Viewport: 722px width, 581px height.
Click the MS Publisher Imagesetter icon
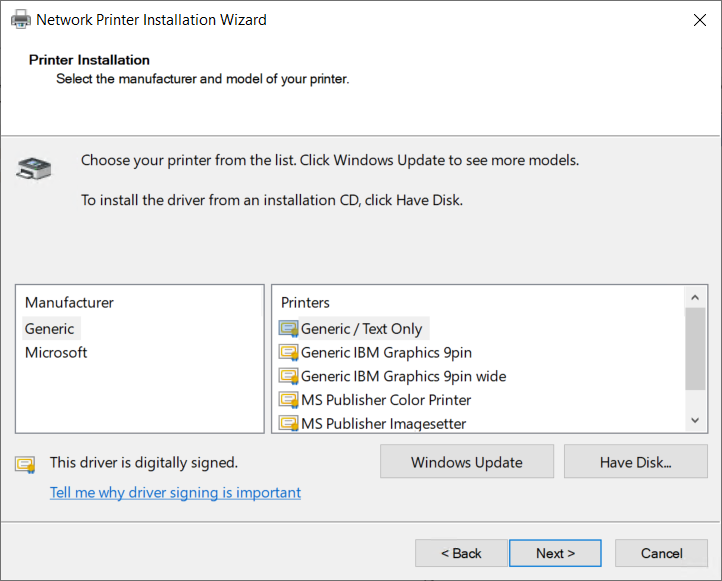(289, 423)
